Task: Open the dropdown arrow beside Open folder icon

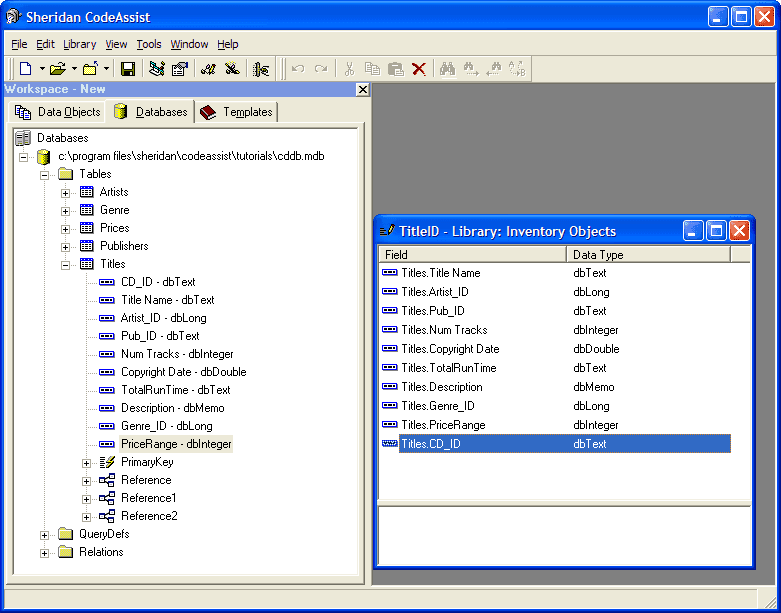Action: [74, 69]
